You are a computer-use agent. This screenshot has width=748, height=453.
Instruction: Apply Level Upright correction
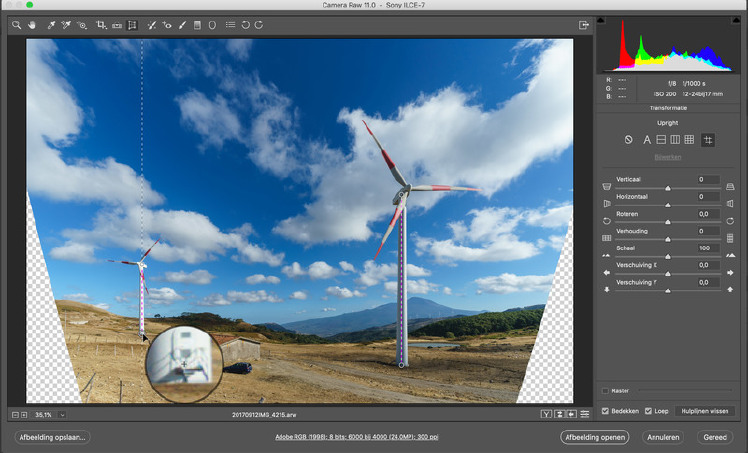coord(661,140)
